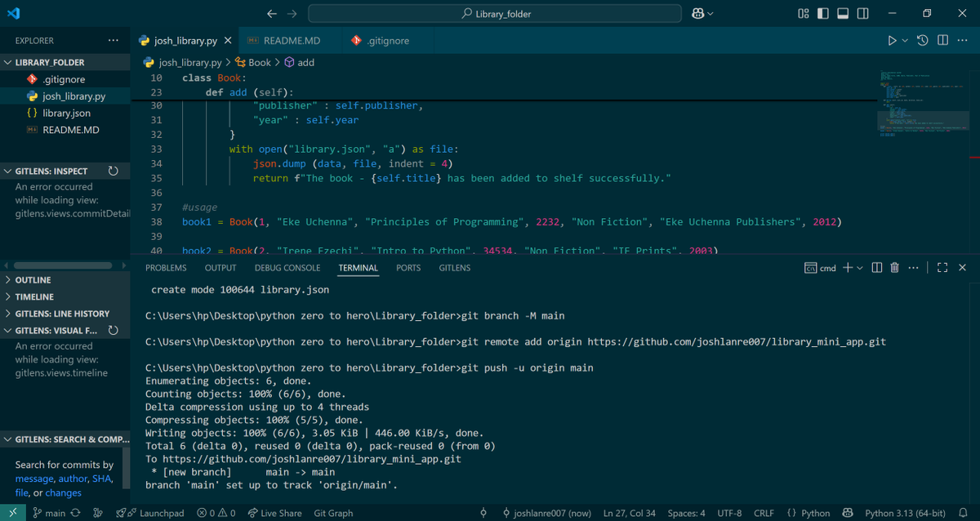Image resolution: width=980 pixels, height=521 pixels.
Task: Select josh_library.py in the explorer
Action: [65, 96]
